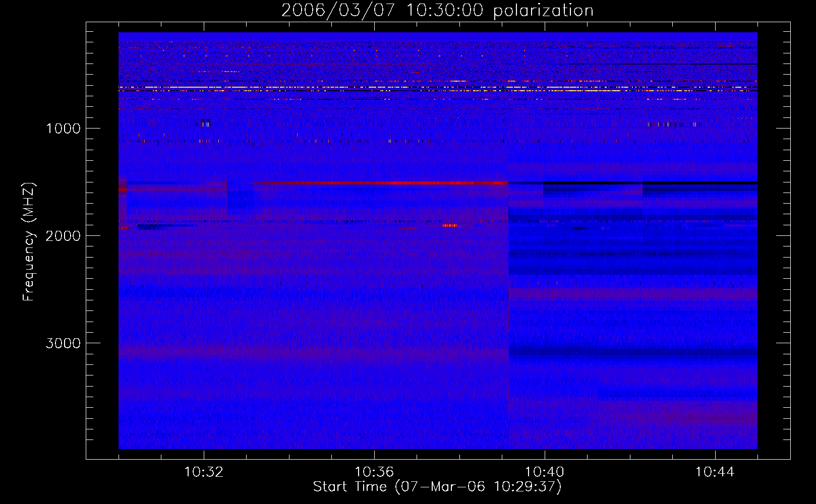The width and height of the screenshot is (816, 504).
Task: Click the plot title "2006/03/07 10:30:00 polarization"
Action: [437, 11]
